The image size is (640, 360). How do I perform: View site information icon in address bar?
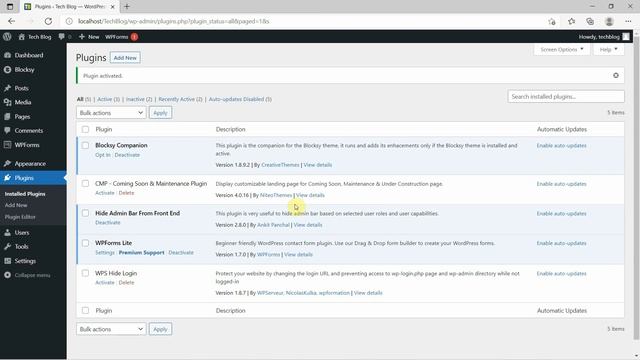[x=69, y=21]
